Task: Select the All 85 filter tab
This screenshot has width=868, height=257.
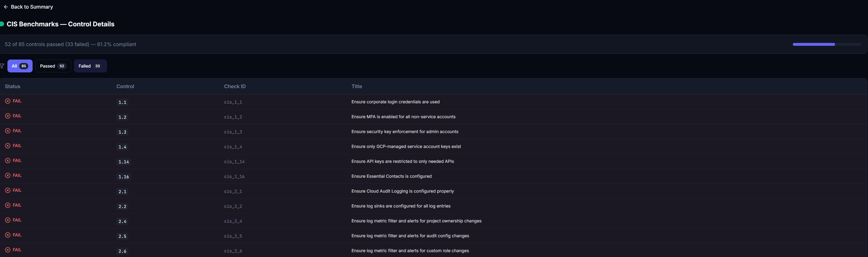Action: (20, 66)
